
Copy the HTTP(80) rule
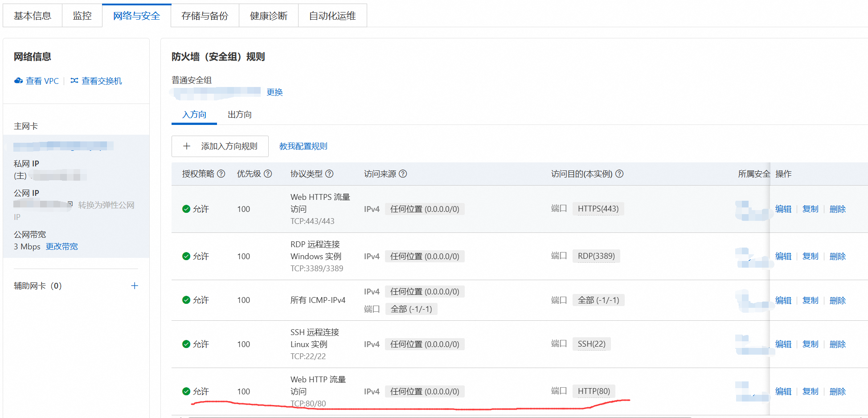click(x=811, y=391)
